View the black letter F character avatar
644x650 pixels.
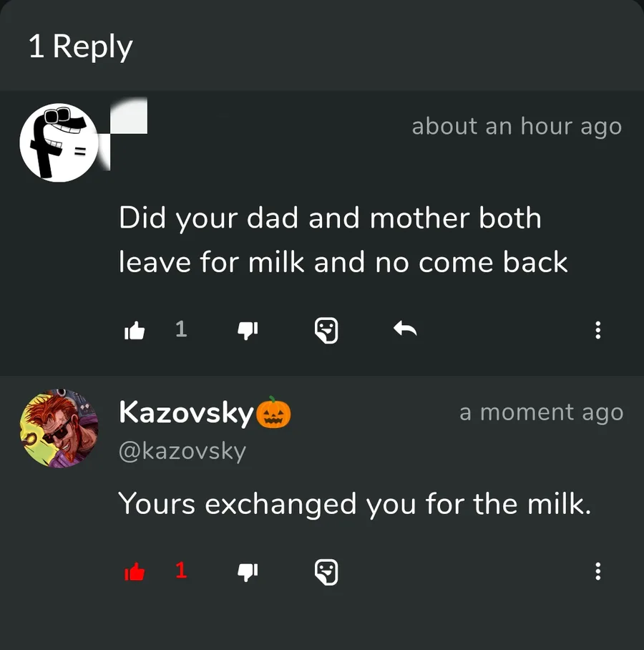[59, 142]
